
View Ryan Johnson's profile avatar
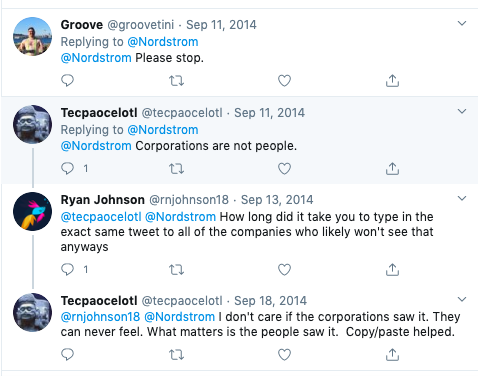pos(32,211)
